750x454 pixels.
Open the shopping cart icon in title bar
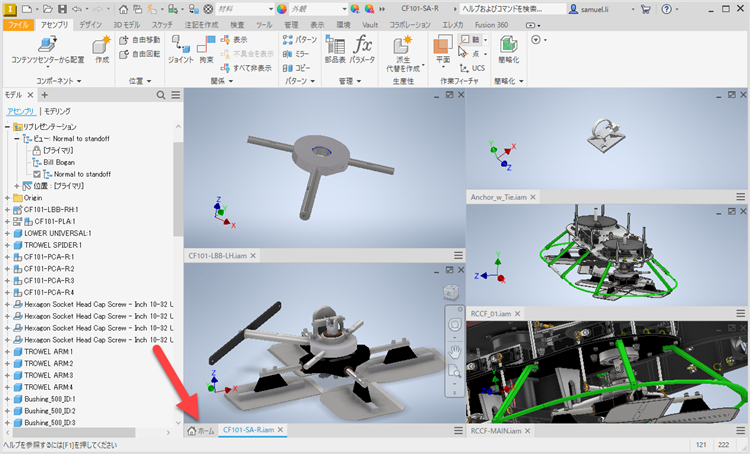point(646,9)
